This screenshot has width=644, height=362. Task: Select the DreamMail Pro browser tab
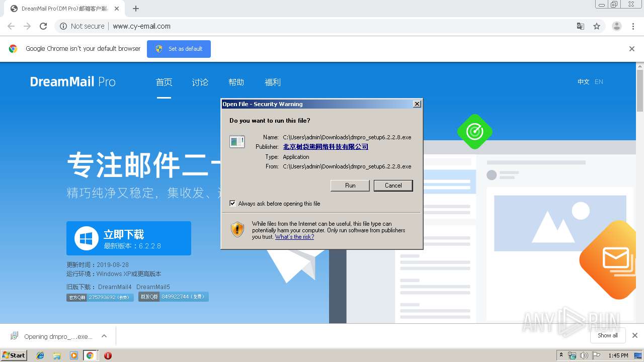tap(64, 9)
